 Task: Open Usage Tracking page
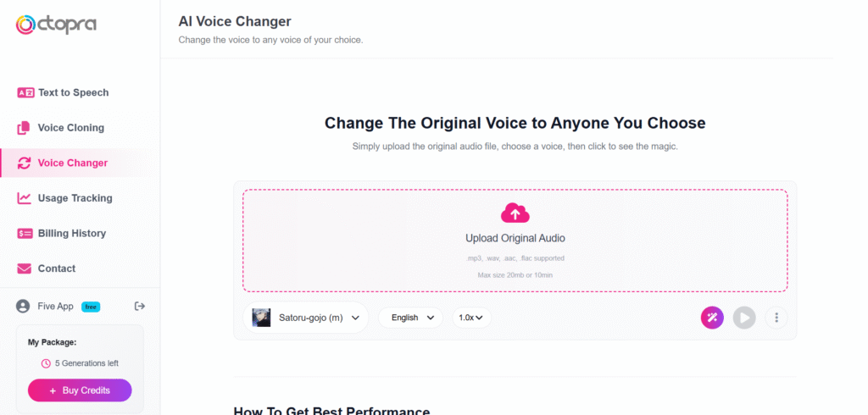coord(64,198)
